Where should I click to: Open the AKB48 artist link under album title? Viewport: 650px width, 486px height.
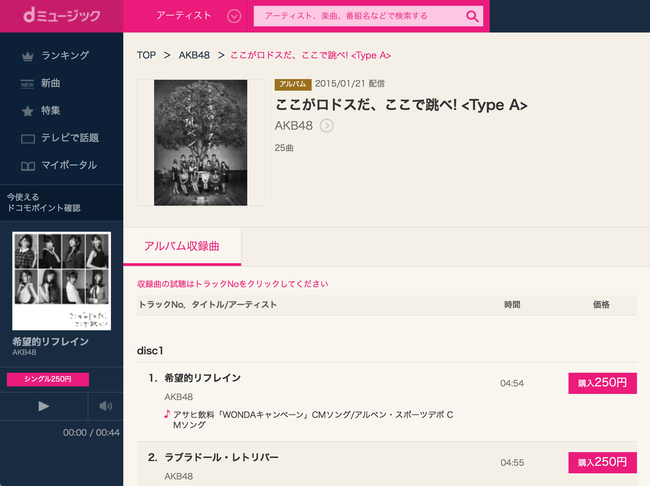tap(293, 126)
